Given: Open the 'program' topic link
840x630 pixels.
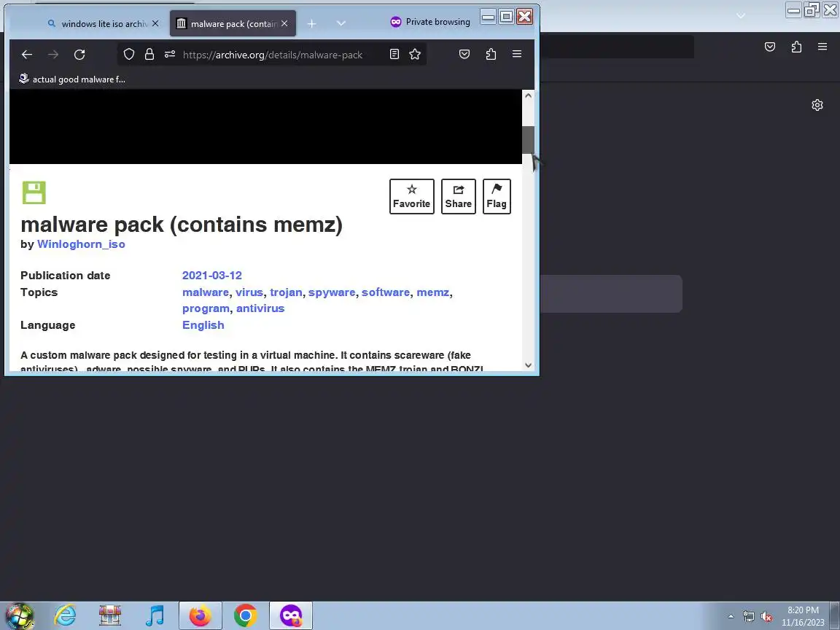Looking at the screenshot, I should (206, 308).
